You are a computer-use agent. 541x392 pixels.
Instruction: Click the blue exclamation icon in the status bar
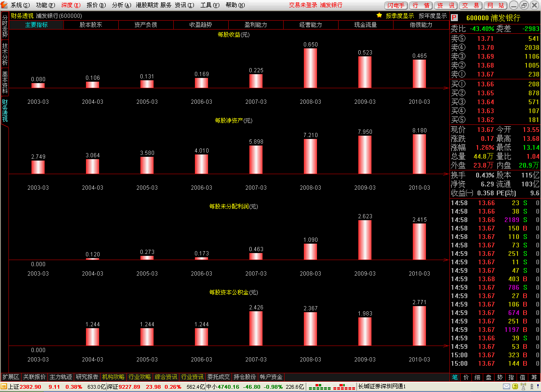pos(538,386)
